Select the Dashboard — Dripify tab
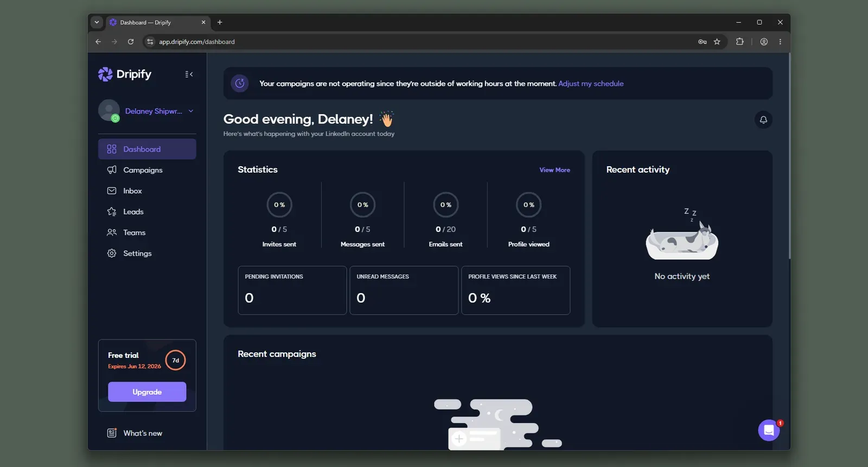The width and height of the screenshot is (868, 467). click(157, 22)
